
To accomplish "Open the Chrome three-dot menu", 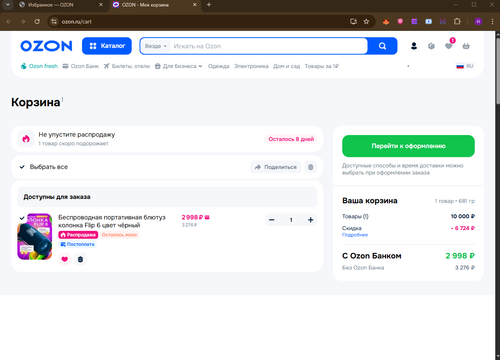I will [x=492, y=21].
